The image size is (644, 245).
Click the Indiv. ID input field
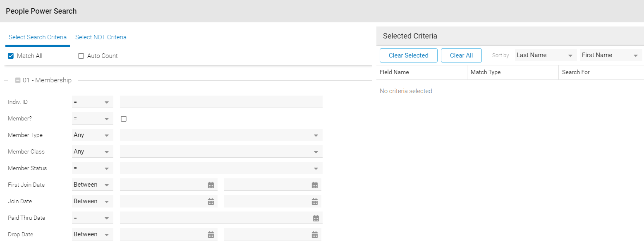pos(221,102)
